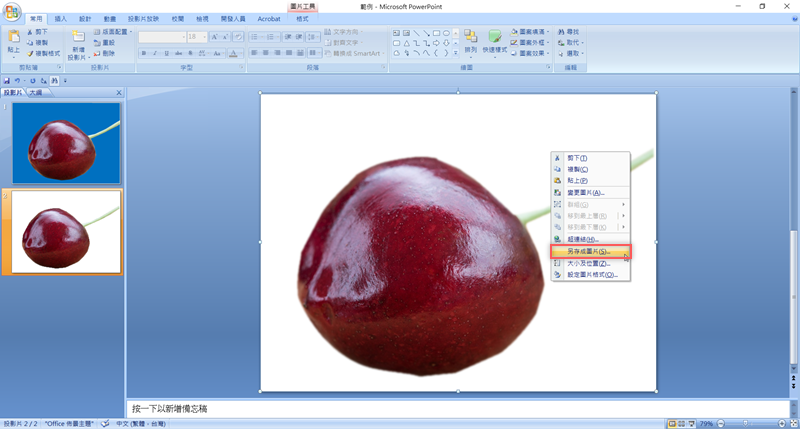Viewport: 800px width, 429px height.
Task: Toggle Bold formatting in font group
Action: tap(144, 53)
